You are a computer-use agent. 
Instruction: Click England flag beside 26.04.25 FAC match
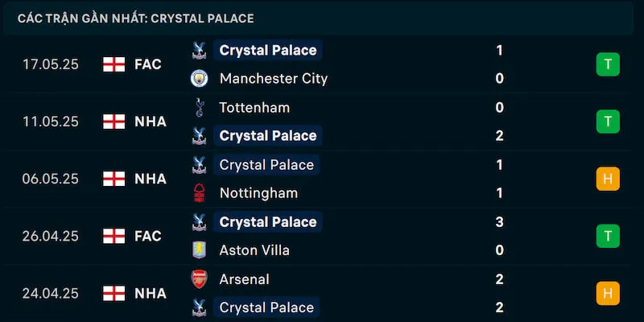tap(114, 236)
